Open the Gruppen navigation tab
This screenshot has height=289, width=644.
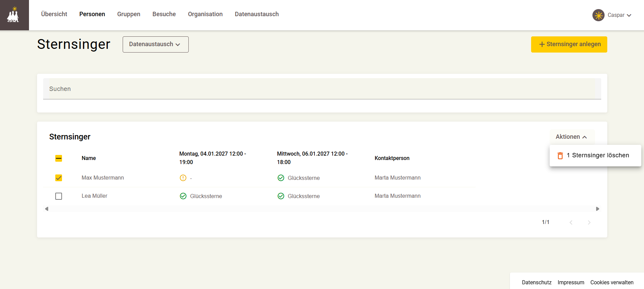coord(129,14)
